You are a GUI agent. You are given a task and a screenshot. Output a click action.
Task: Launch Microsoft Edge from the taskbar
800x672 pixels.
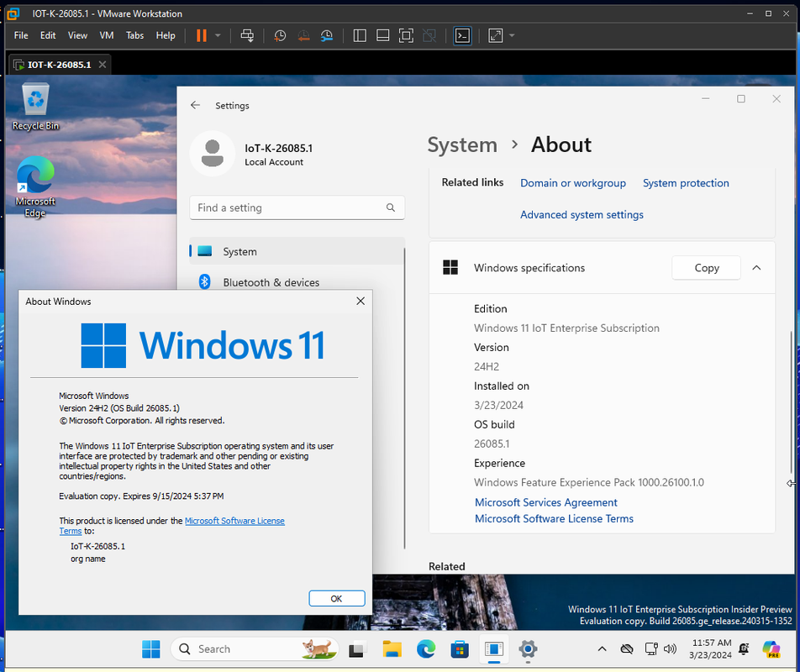(426, 649)
